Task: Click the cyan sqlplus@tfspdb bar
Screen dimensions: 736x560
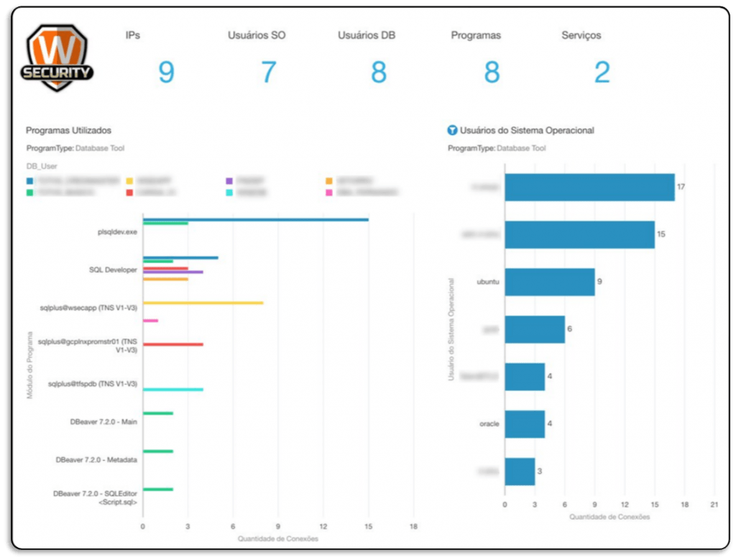Action: click(172, 389)
